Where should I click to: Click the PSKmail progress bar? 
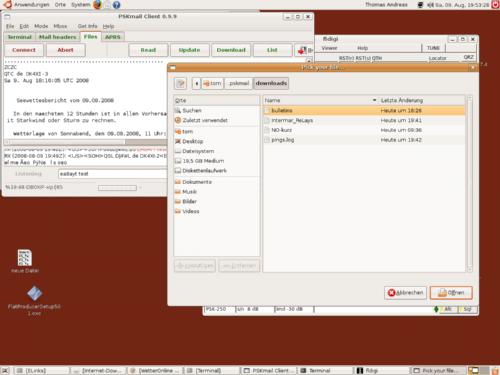click(117, 188)
